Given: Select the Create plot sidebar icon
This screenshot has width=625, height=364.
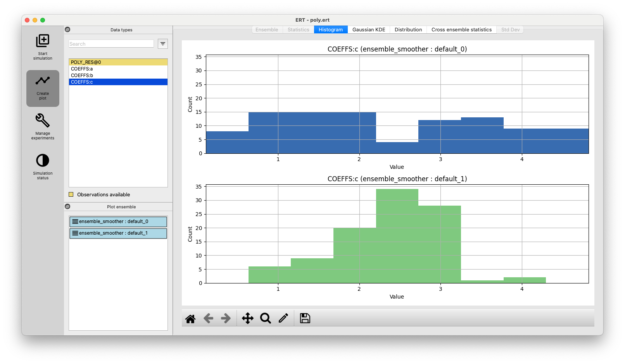Looking at the screenshot, I should pos(43,88).
